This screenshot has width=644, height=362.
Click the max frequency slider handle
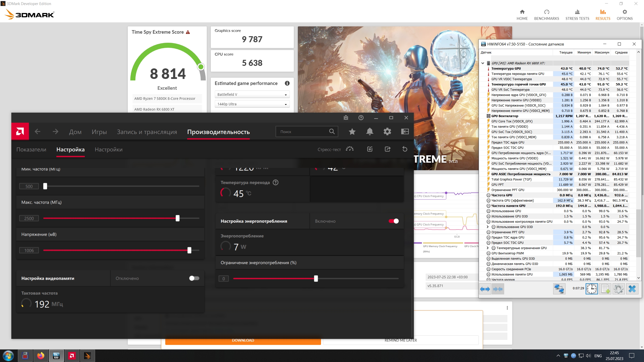tap(178, 218)
